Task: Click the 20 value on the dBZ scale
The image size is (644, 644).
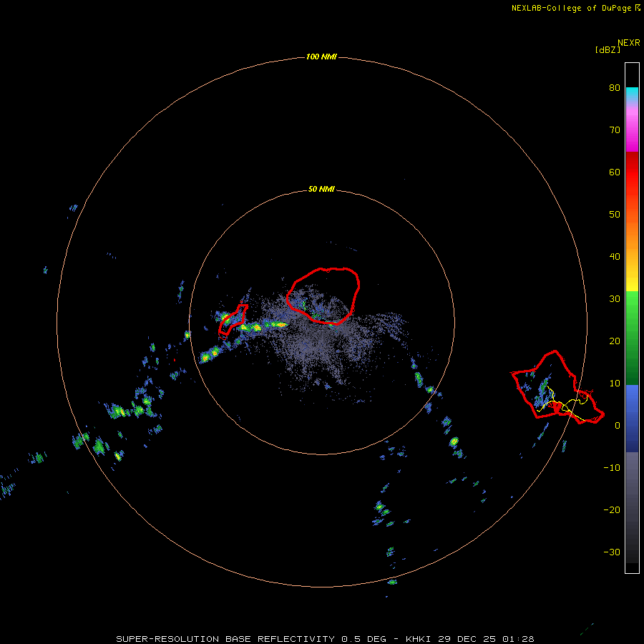Action: pos(615,341)
